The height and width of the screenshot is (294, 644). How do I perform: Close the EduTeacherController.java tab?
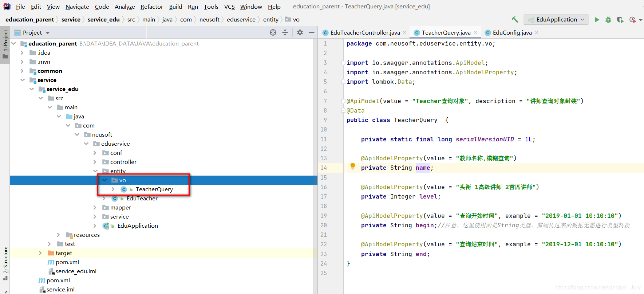tap(404, 32)
